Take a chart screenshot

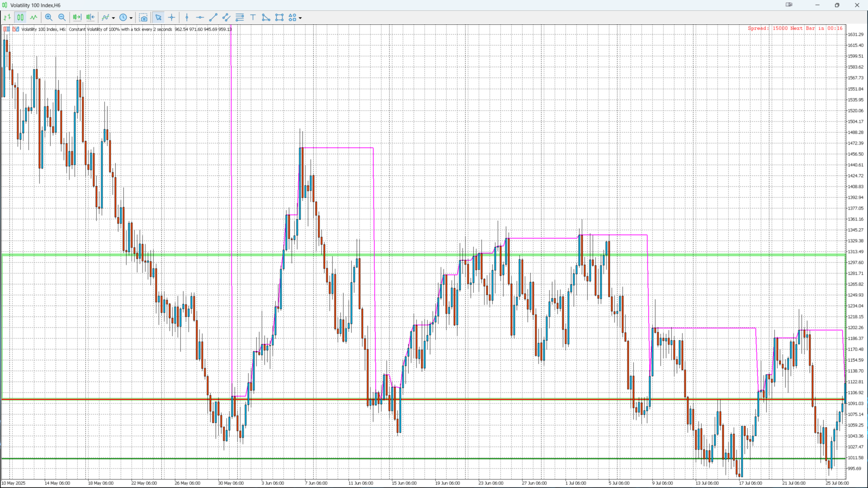[x=143, y=18]
